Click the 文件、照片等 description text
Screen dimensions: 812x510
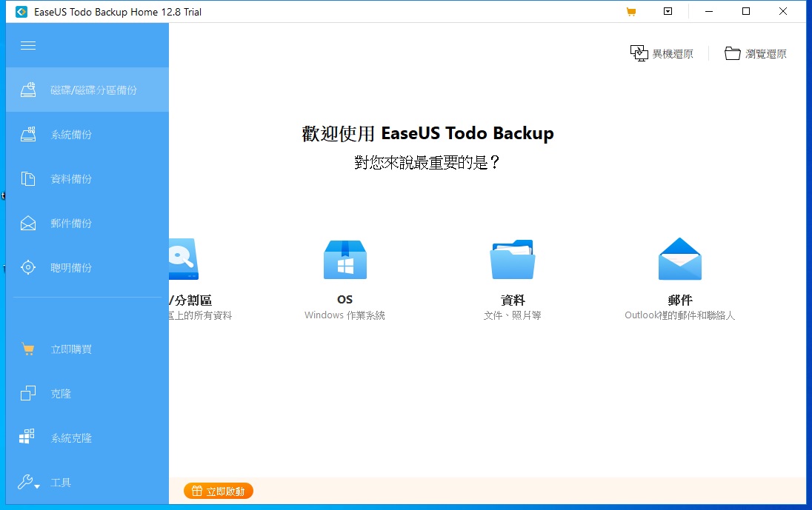pyautogui.click(x=513, y=315)
